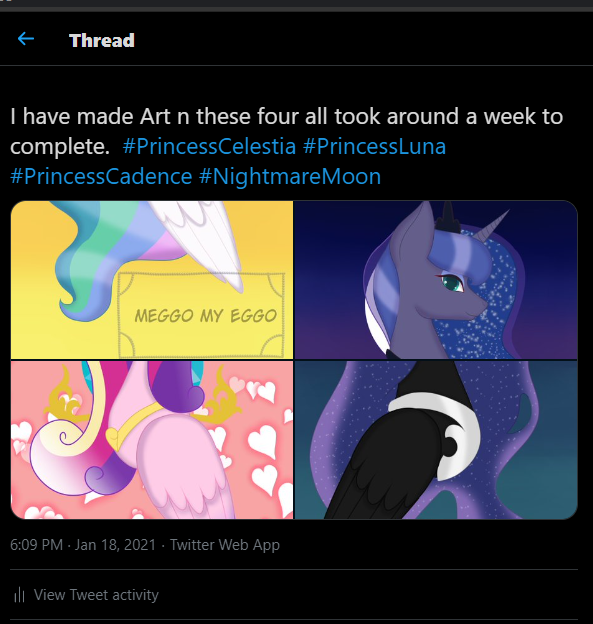Screen dimensions: 593x624
Task: Click Princess Luna's unicorn horn
Action: tap(493, 226)
